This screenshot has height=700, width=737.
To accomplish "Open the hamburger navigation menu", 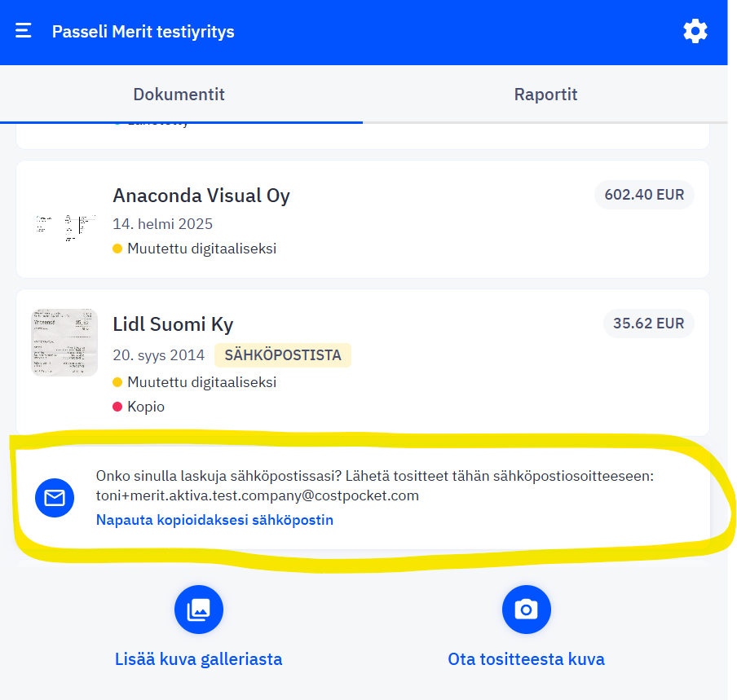I will point(24,31).
